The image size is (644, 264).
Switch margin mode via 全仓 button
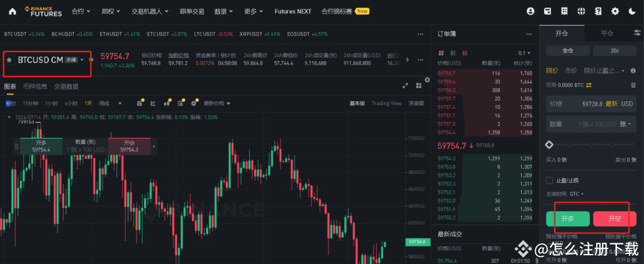point(567,50)
